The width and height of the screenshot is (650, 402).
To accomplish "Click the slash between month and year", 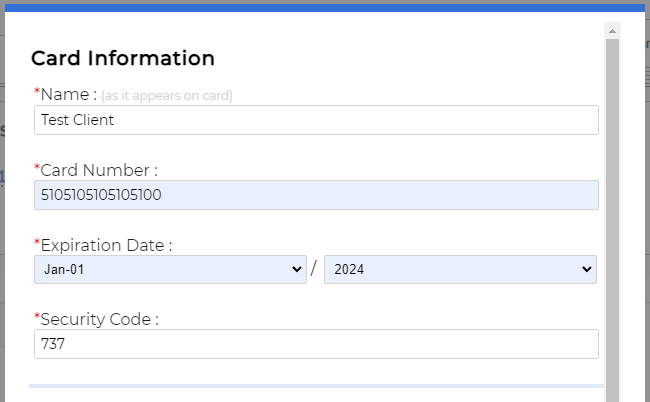I will [x=314, y=269].
